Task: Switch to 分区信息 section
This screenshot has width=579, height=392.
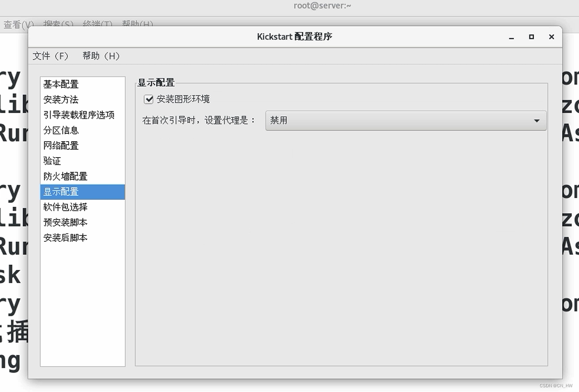Action: point(83,130)
